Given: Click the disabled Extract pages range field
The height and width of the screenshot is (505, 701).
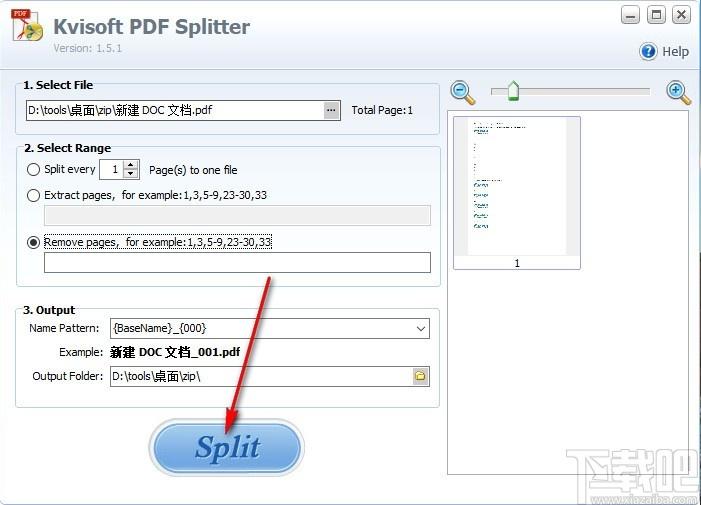Looking at the screenshot, I should (237, 216).
